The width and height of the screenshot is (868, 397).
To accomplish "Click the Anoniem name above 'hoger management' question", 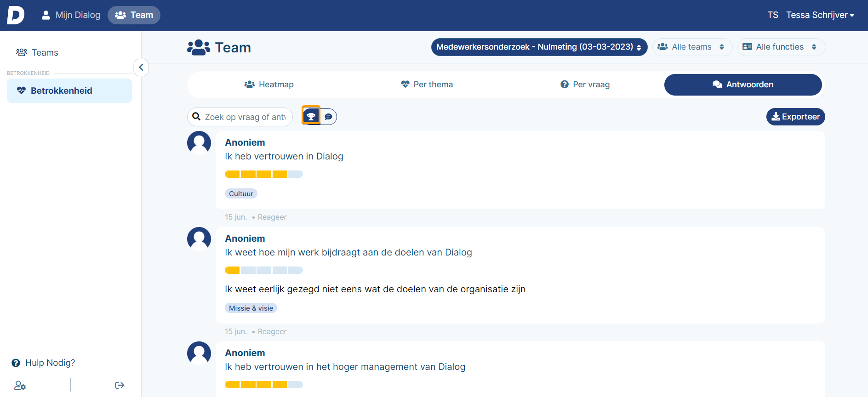I will 245,353.
